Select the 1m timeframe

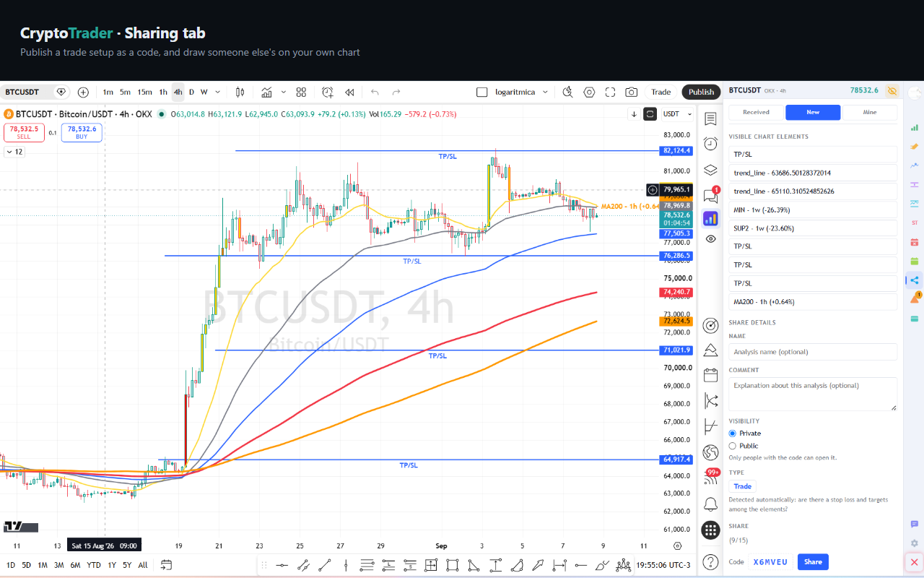point(108,92)
